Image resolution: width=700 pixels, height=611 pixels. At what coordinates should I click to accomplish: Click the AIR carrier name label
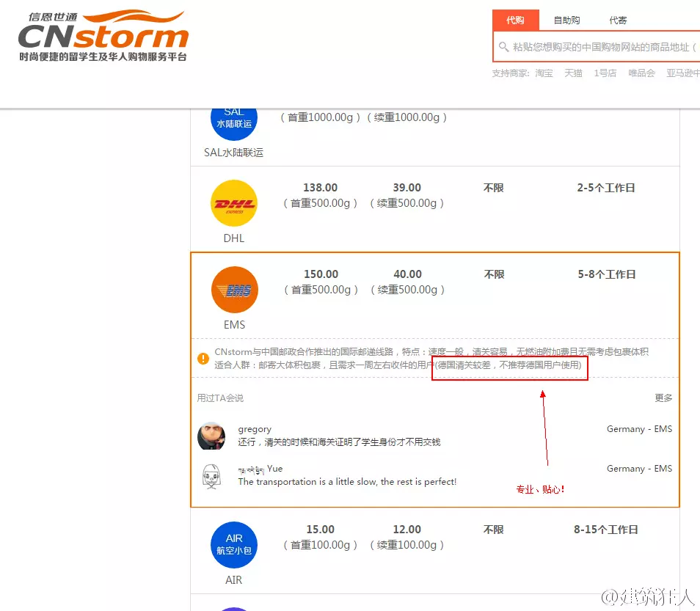coord(233,580)
